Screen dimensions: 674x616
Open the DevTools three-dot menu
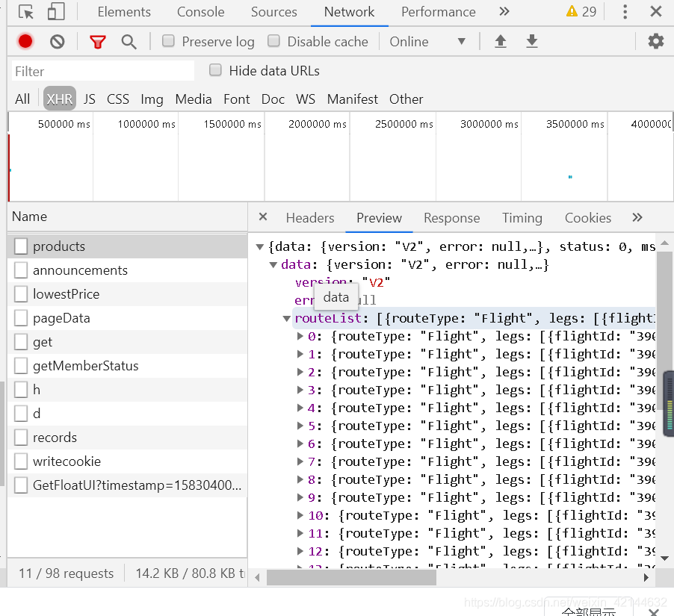(x=625, y=12)
